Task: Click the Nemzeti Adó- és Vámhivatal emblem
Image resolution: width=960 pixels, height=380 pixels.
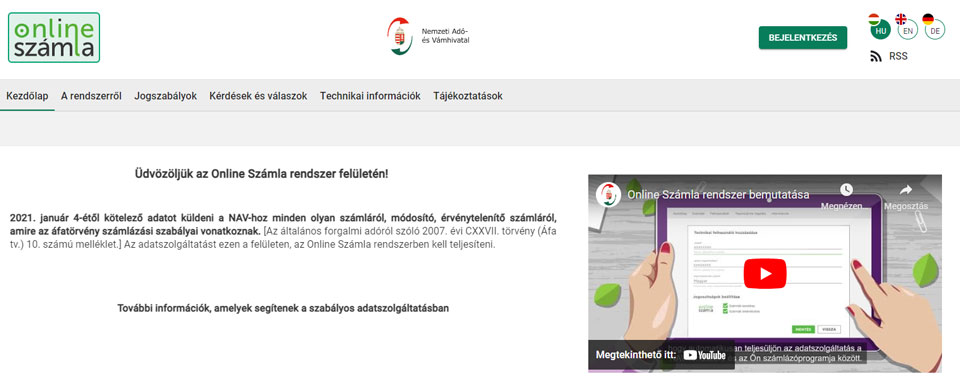Action: [x=400, y=36]
